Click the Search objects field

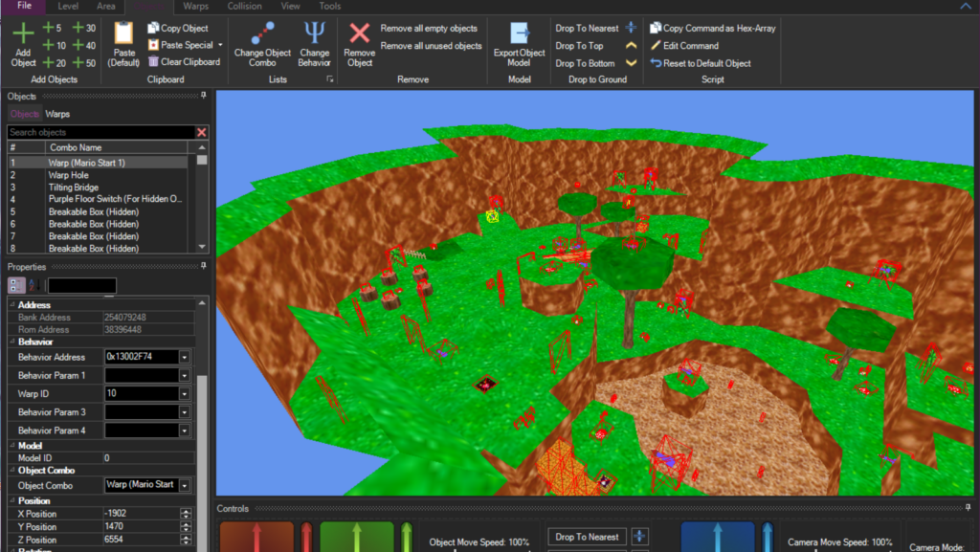click(100, 132)
